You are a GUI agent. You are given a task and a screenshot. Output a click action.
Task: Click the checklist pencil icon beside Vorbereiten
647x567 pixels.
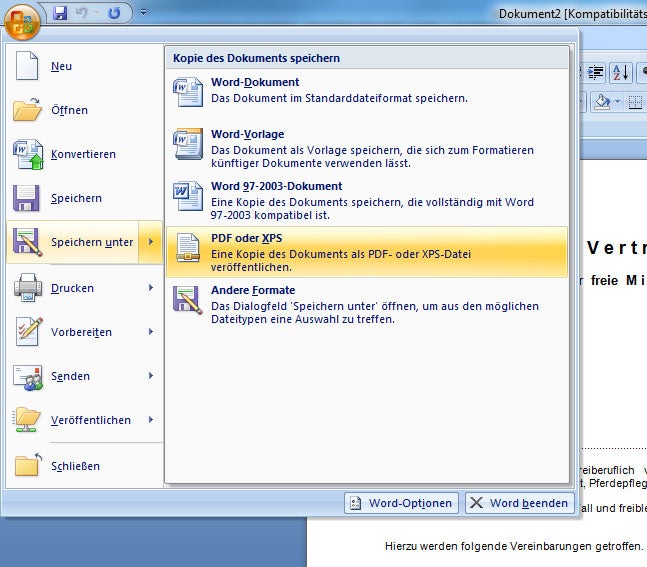28,331
